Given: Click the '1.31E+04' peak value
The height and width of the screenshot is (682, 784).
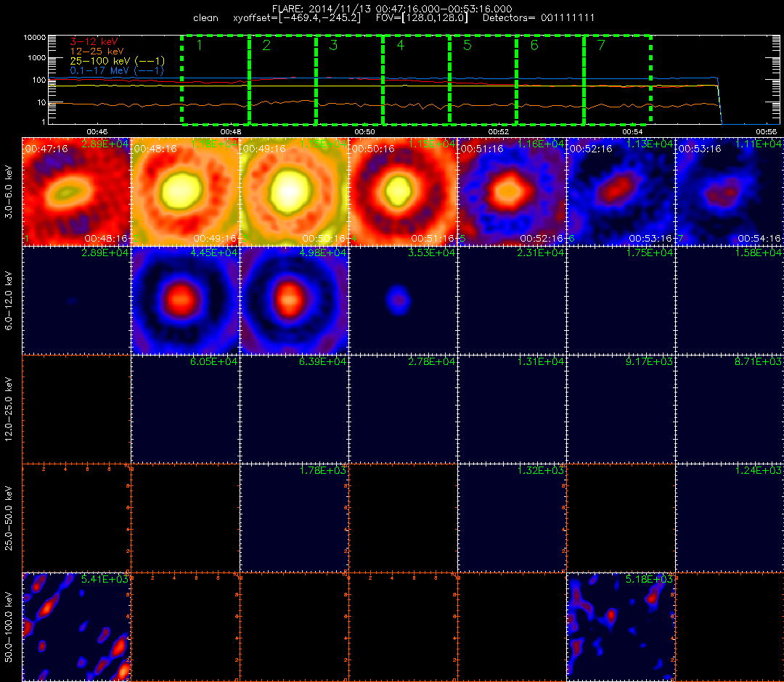Looking at the screenshot, I should [541, 361].
